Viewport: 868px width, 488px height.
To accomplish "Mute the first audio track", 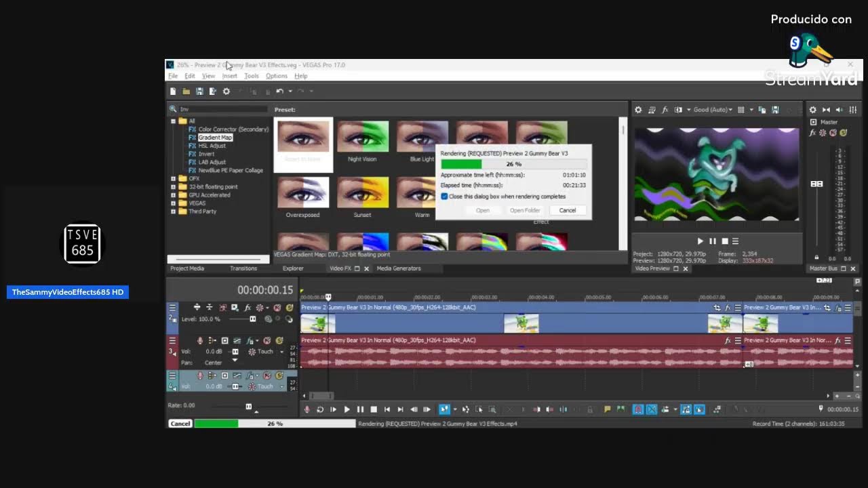I will point(267,340).
